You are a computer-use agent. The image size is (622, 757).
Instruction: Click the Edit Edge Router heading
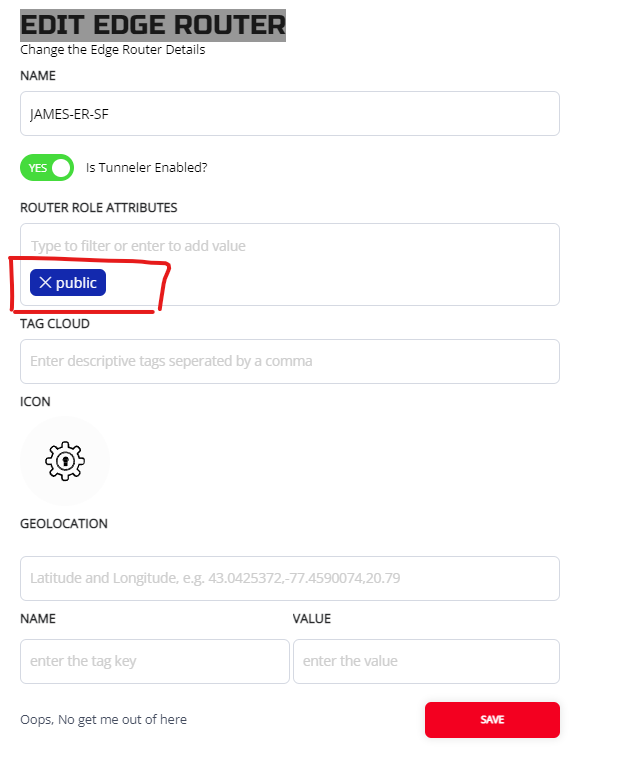pyautogui.click(x=153, y=25)
